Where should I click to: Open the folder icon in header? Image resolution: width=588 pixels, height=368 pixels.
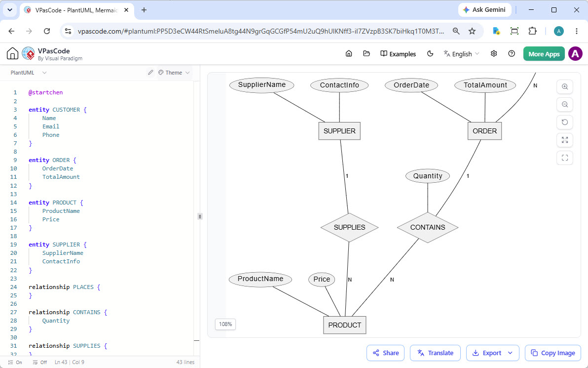click(367, 54)
